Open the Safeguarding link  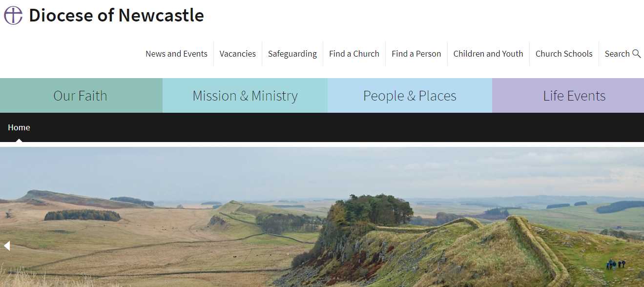point(292,54)
